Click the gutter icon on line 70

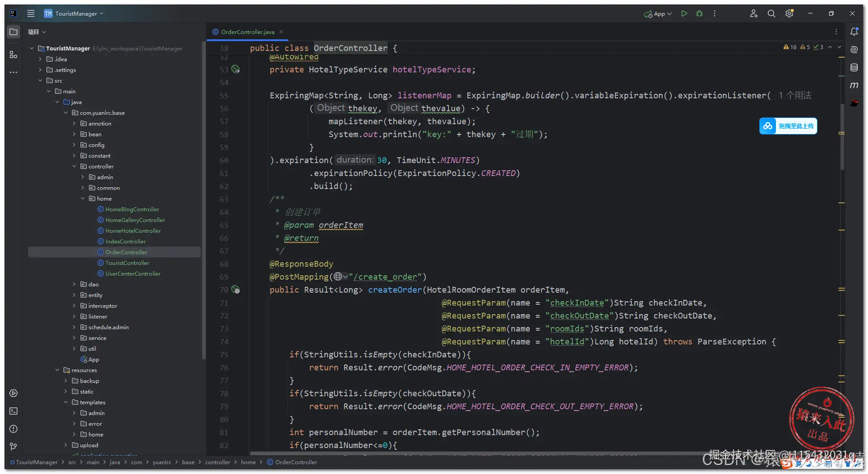[235, 289]
